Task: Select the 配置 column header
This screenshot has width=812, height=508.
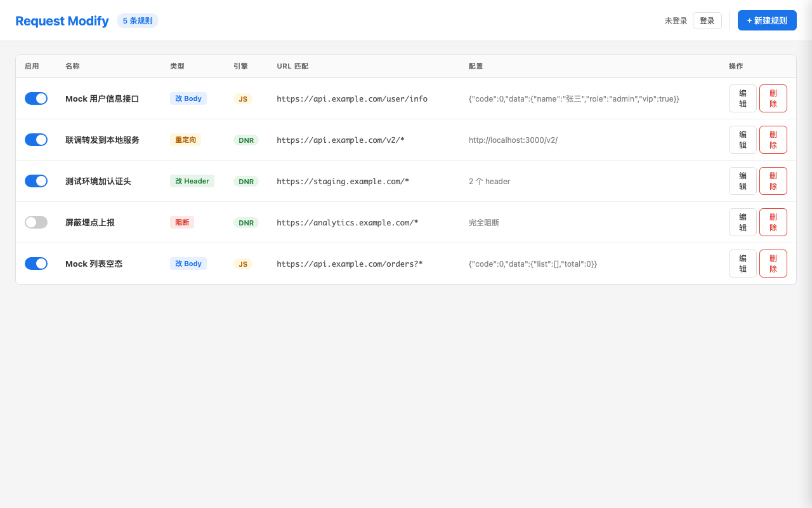Action: [476, 66]
